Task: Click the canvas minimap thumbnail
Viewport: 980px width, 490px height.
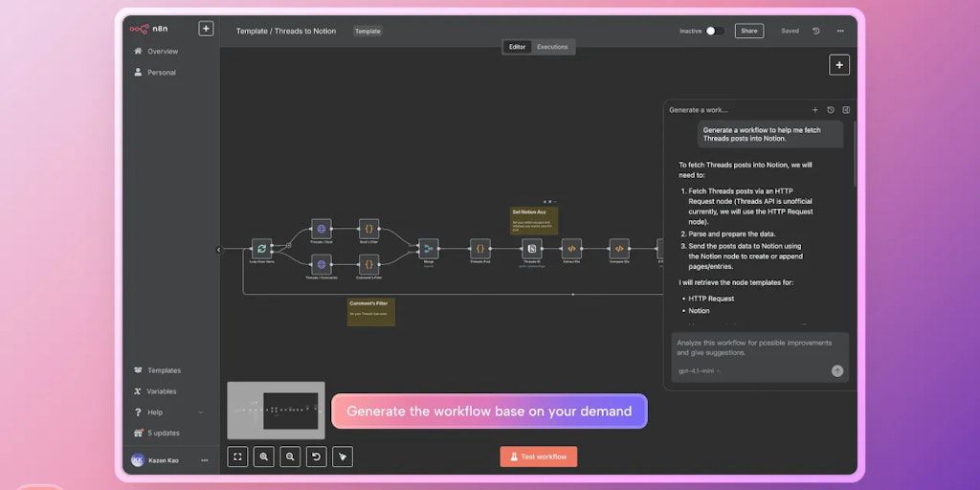Action: (276, 410)
